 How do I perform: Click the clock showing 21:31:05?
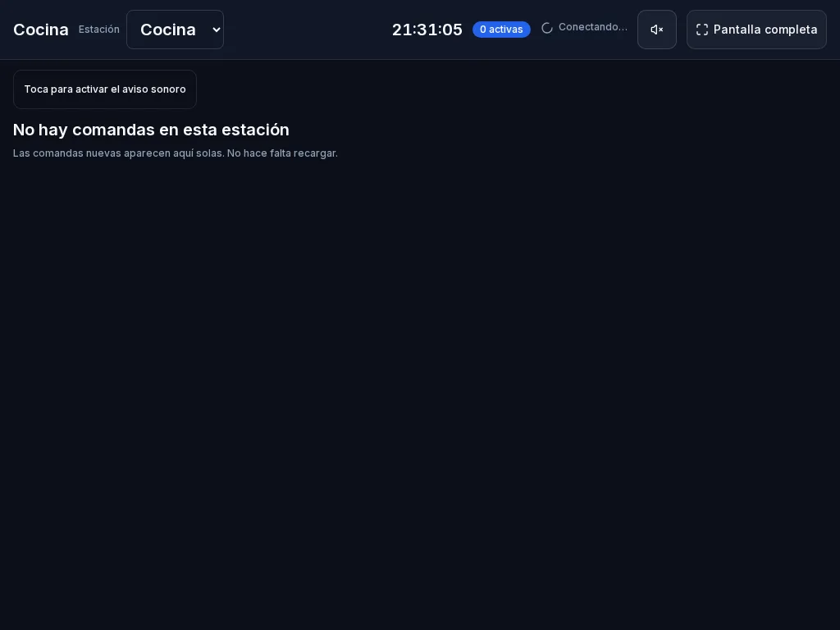[x=427, y=30]
